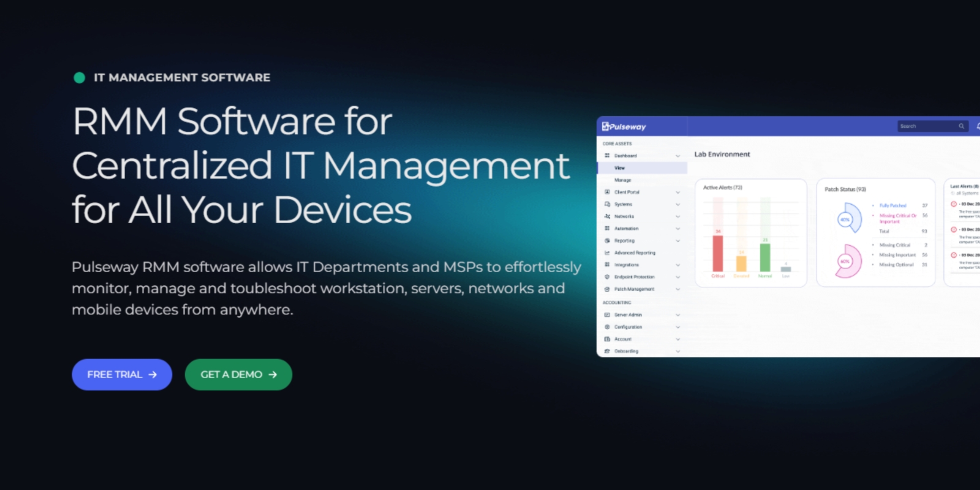Image resolution: width=980 pixels, height=490 pixels.
Task: Click the Configuration gear icon
Action: tap(607, 327)
